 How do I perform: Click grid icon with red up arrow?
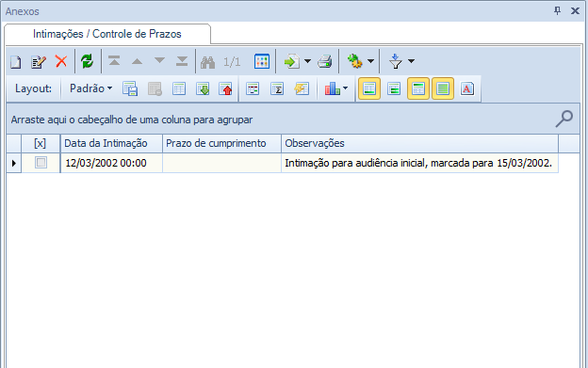coord(225,88)
